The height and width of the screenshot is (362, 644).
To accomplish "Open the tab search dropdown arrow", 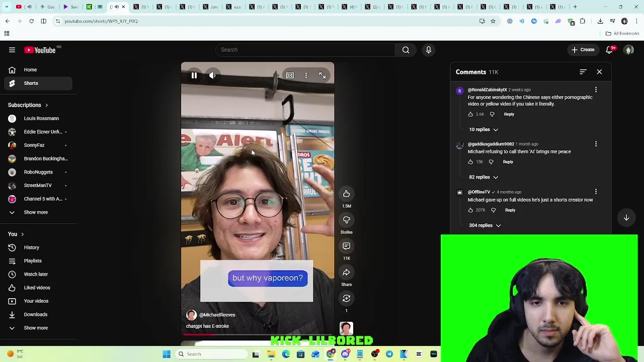I will (7, 7).
